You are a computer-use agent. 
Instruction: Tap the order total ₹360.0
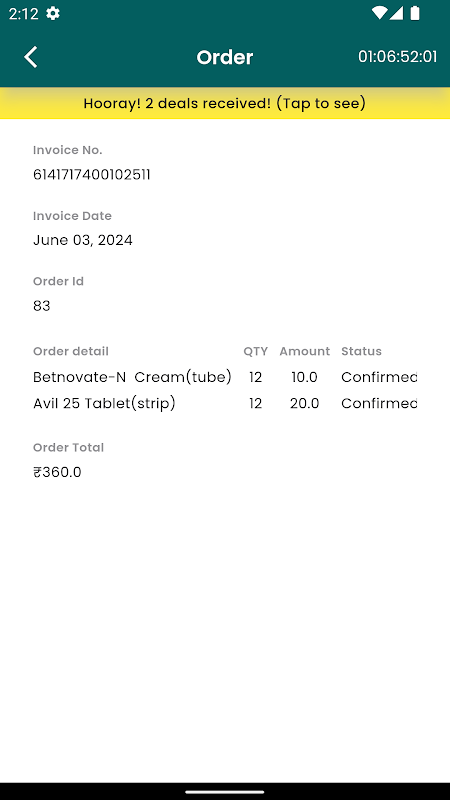57,472
